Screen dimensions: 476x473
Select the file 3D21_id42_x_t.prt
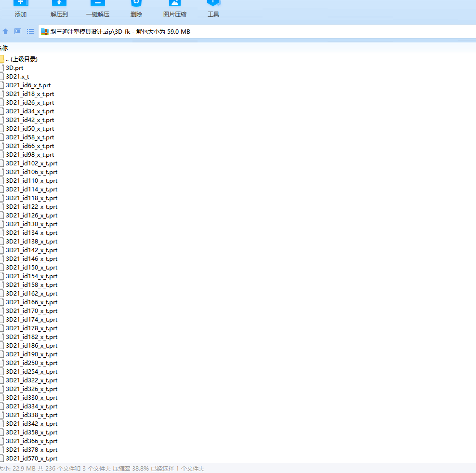[x=30, y=120]
